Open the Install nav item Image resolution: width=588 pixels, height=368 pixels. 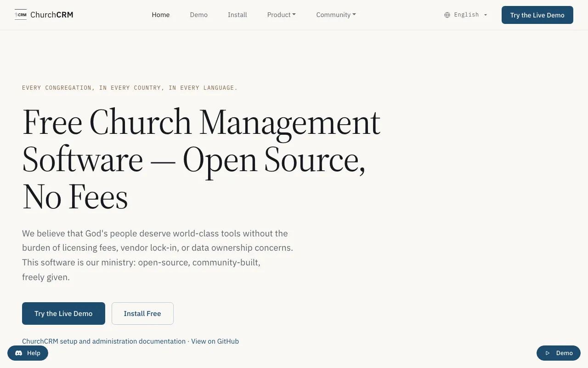coord(237,15)
